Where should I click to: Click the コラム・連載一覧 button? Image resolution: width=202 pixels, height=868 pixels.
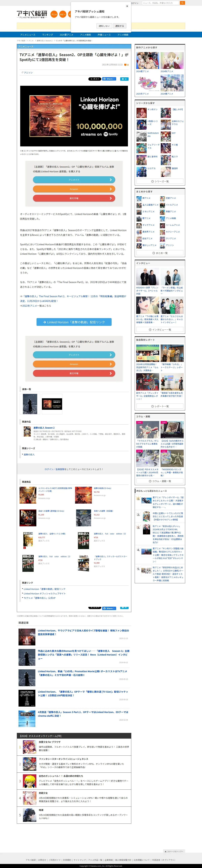[160, 481]
